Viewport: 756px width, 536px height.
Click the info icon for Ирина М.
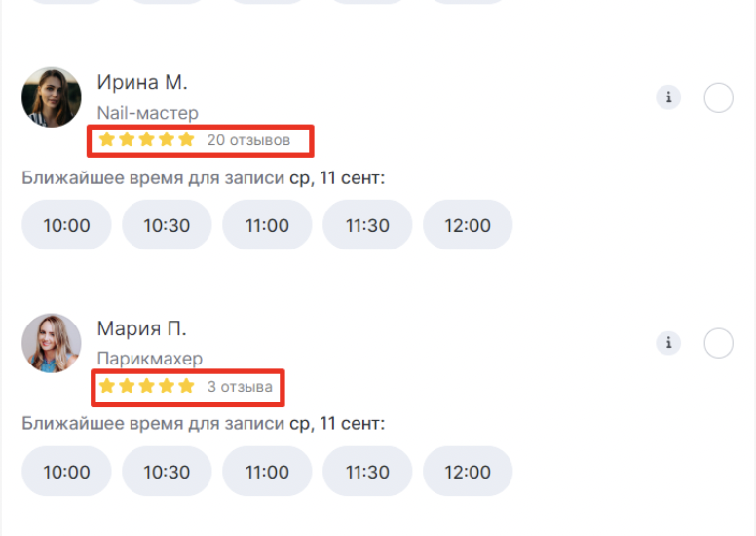(668, 97)
